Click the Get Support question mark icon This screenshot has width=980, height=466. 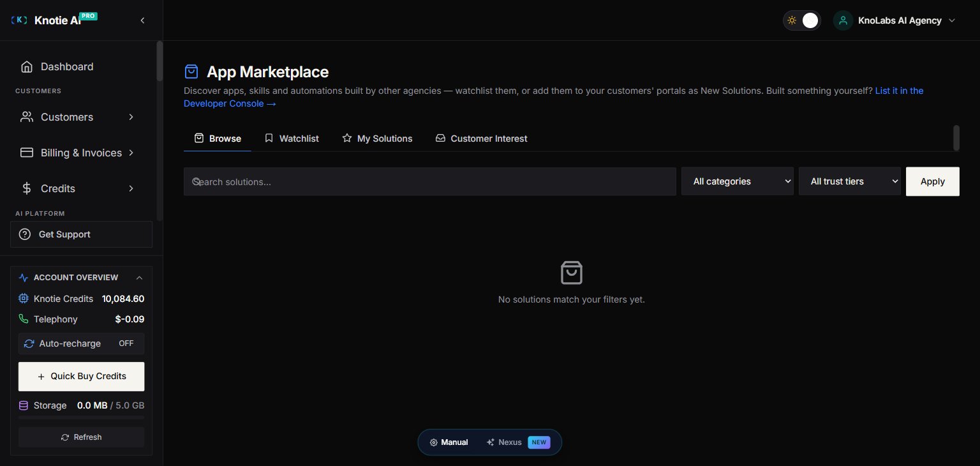25,234
